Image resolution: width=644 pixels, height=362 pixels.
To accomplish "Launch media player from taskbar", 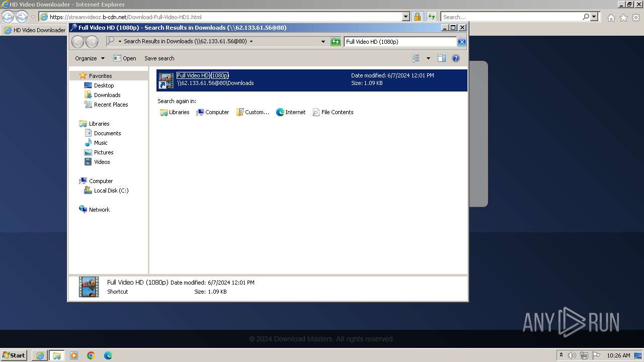I will pyautogui.click(x=74, y=355).
